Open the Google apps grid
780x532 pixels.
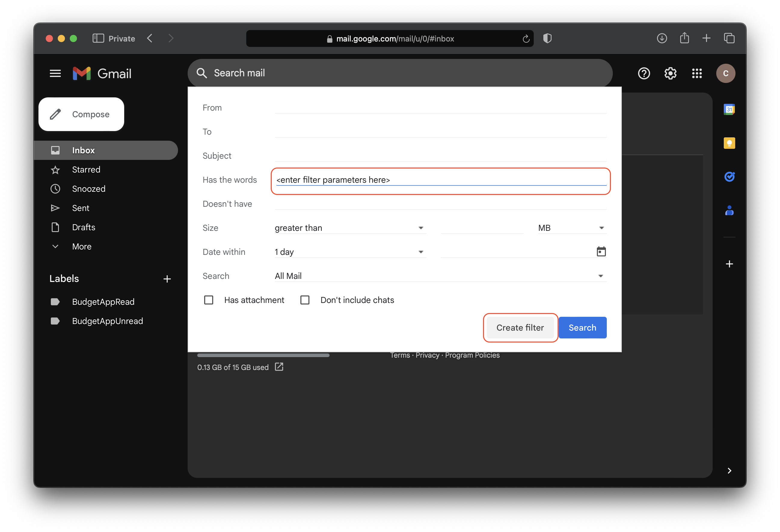point(697,73)
